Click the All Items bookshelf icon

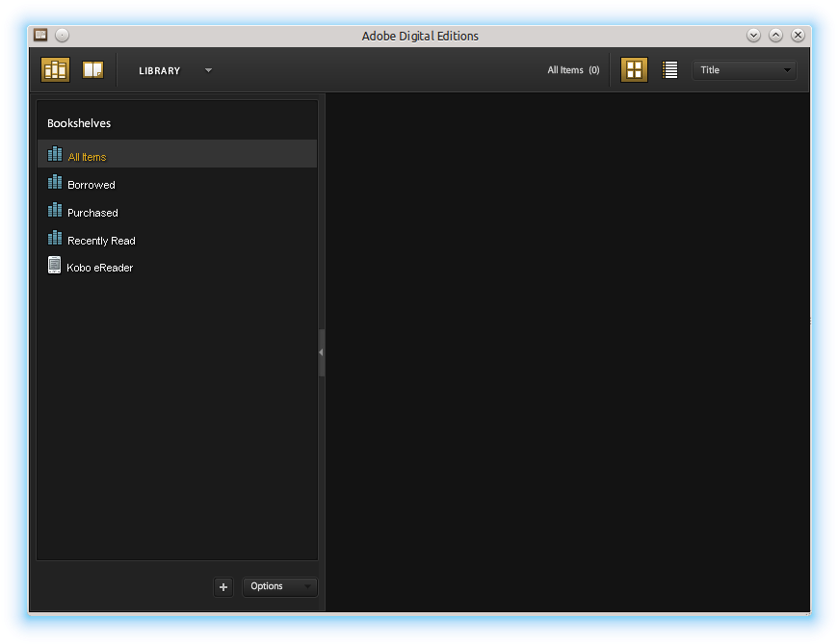point(55,155)
